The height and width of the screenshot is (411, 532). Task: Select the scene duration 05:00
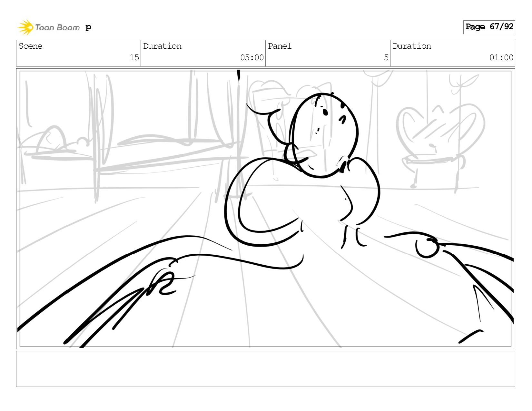(x=252, y=58)
